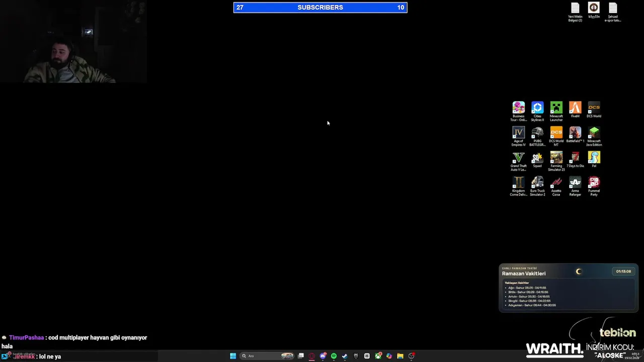The height and width of the screenshot is (362, 644).
Task: Select Euro Truck Simulator 2 icon
Action: tap(537, 186)
